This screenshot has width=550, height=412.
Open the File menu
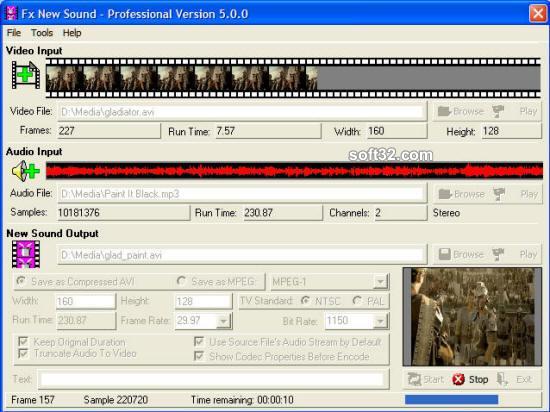[14, 33]
